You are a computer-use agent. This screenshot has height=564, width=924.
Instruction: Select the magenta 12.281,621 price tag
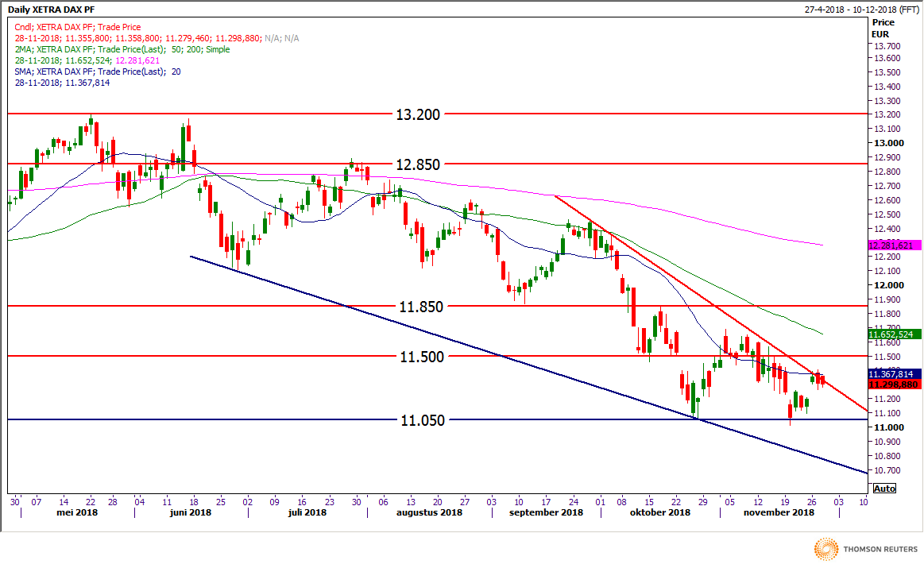click(894, 246)
